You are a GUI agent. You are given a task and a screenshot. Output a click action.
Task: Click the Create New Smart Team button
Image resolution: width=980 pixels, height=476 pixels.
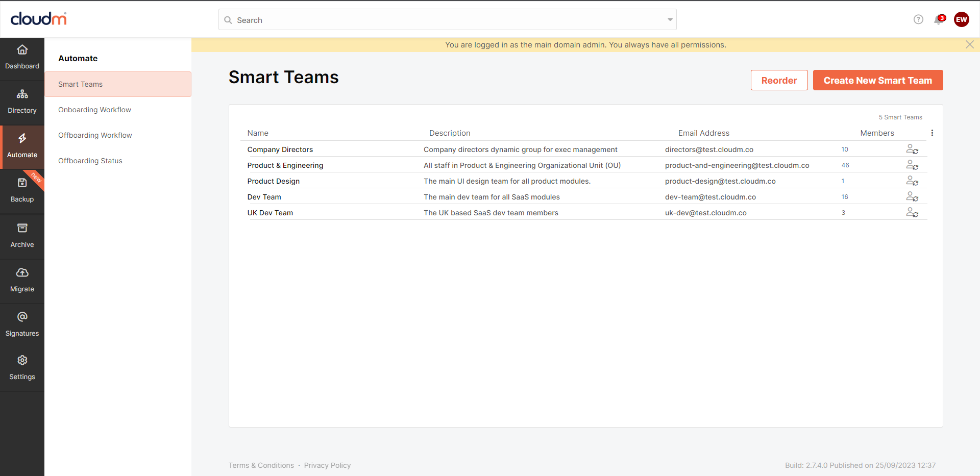877,80
